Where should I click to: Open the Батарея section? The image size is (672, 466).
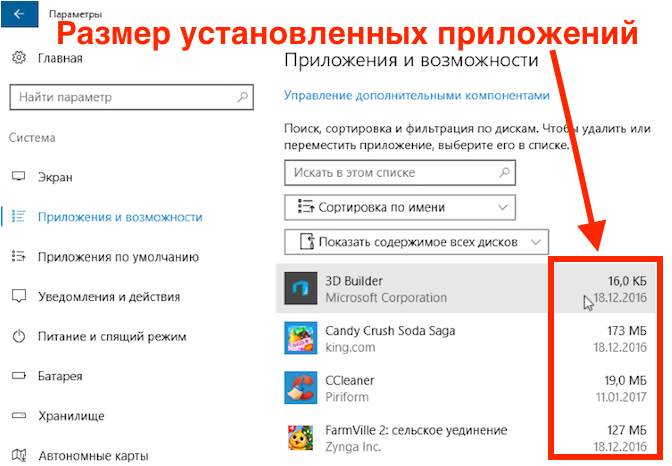[60, 376]
